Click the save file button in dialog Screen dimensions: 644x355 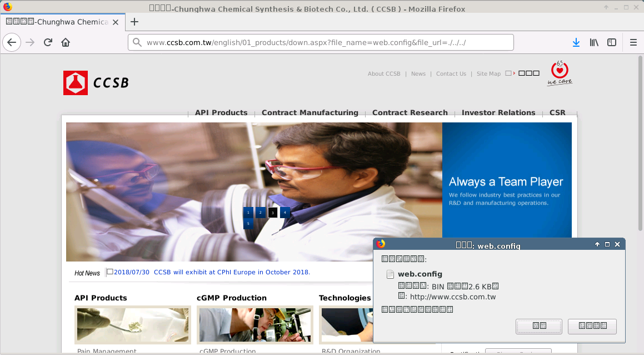(x=592, y=326)
